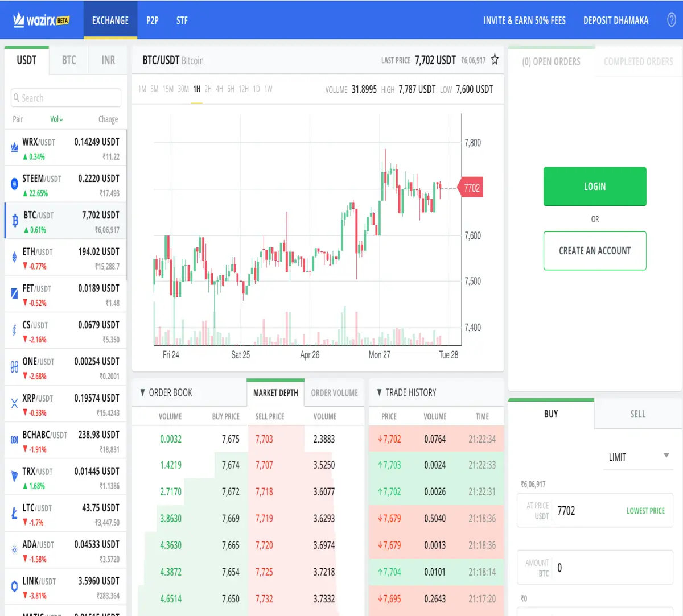The width and height of the screenshot is (683, 616).
Task: Click the green LOGIN button
Action: 595,186
